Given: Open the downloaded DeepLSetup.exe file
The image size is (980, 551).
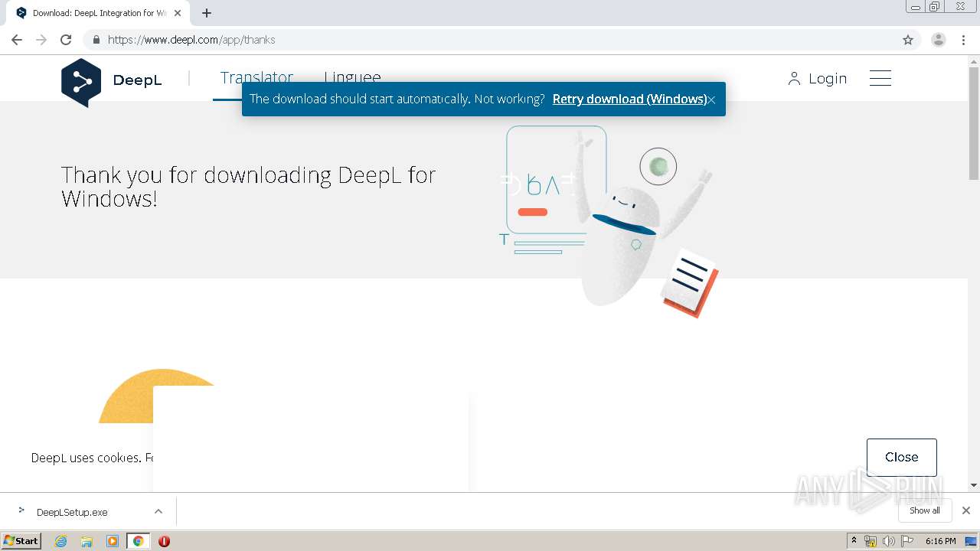Looking at the screenshot, I should coord(72,512).
